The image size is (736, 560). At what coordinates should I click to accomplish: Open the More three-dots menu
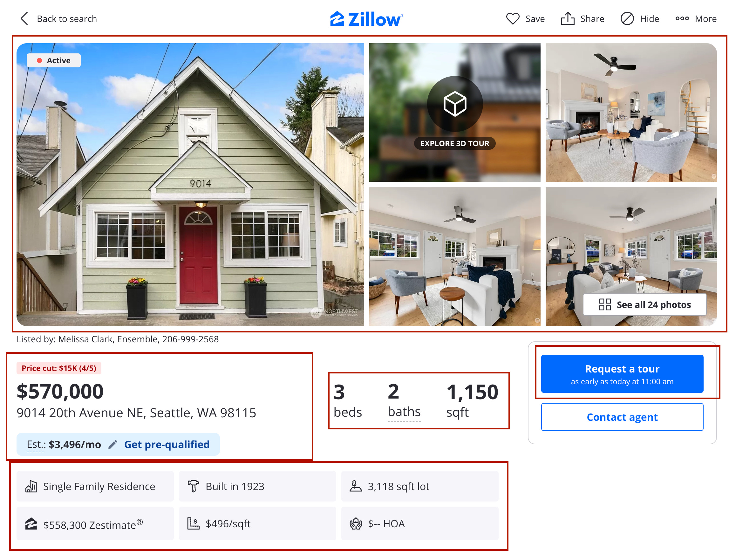coord(682,19)
